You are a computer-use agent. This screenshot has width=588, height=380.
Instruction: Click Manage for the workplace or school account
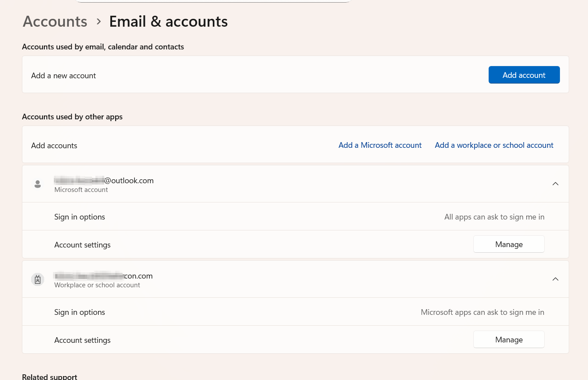(509, 339)
